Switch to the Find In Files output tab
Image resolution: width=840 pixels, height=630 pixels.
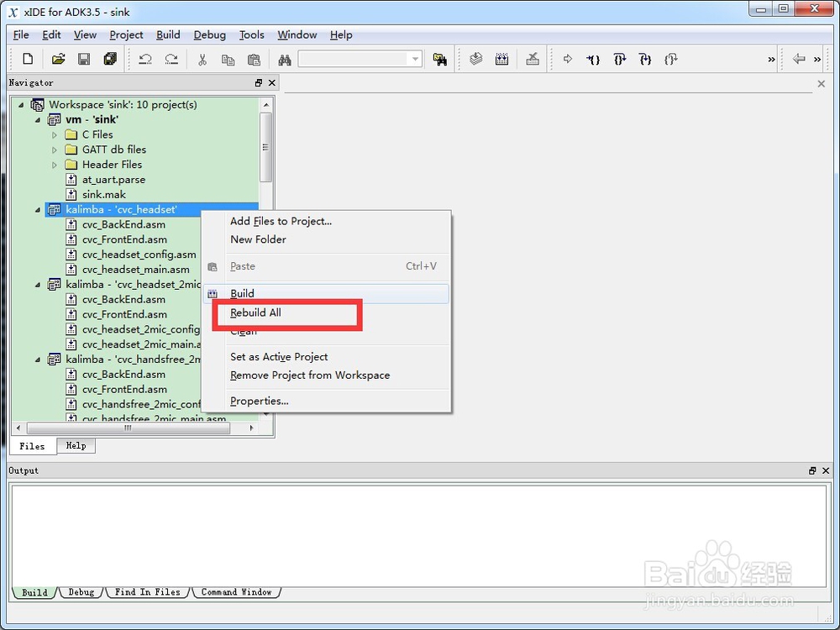[x=147, y=592]
